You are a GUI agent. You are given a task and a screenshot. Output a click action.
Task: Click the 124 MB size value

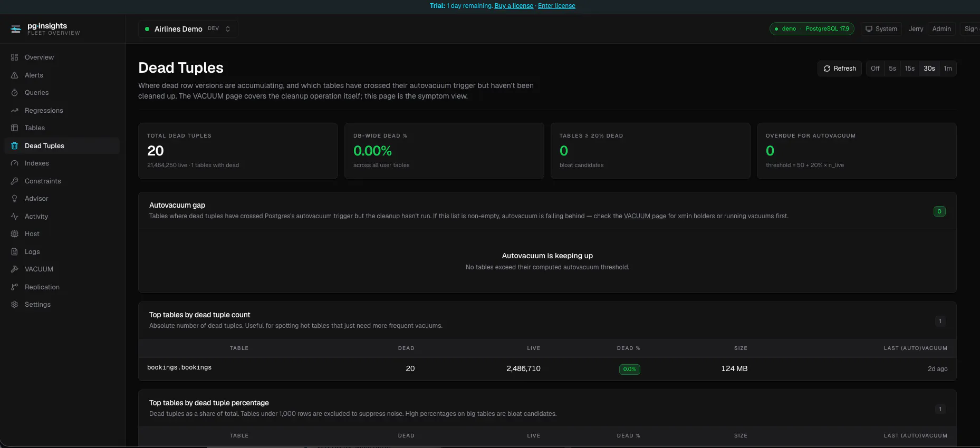(x=734, y=369)
